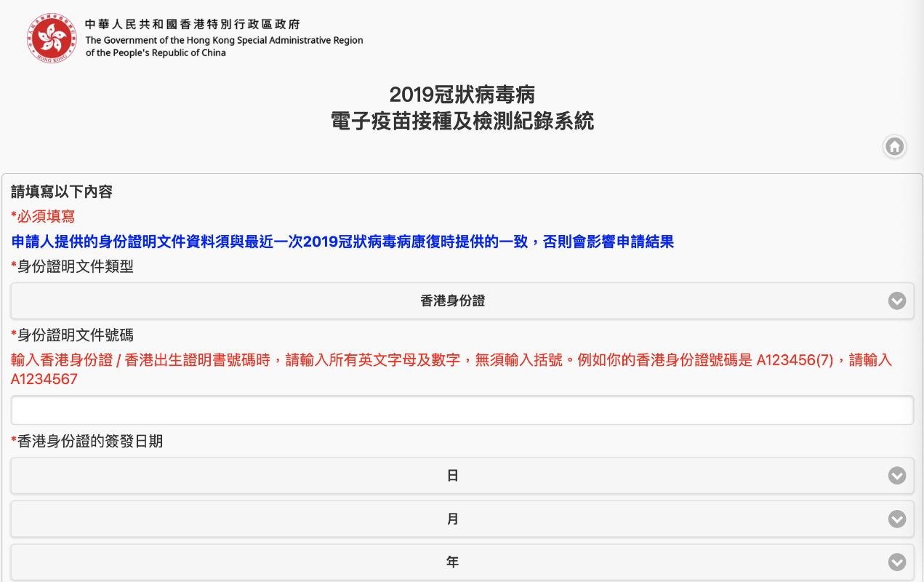Click the red *必須填寫 required notice
The width and height of the screenshot is (924, 582).
(43, 216)
